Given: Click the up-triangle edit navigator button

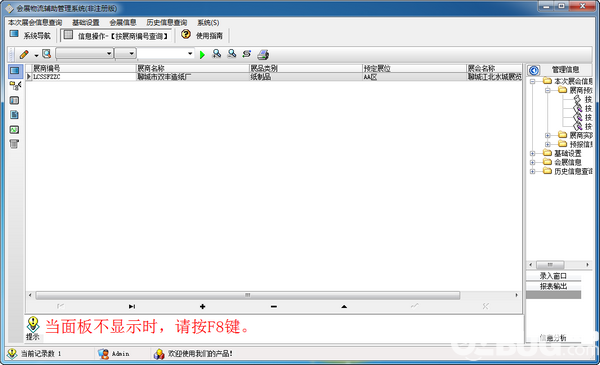Looking at the screenshot, I should click(344, 306).
